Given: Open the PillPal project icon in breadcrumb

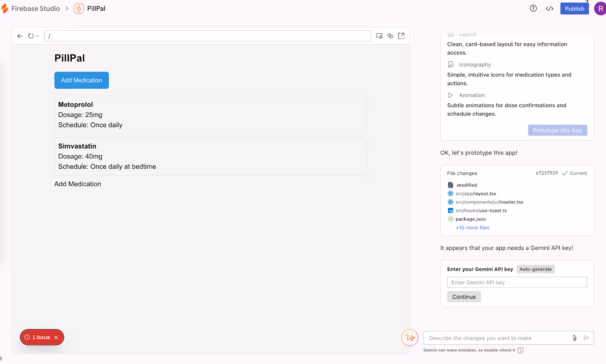Looking at the screenshot, I should (78, 8).
